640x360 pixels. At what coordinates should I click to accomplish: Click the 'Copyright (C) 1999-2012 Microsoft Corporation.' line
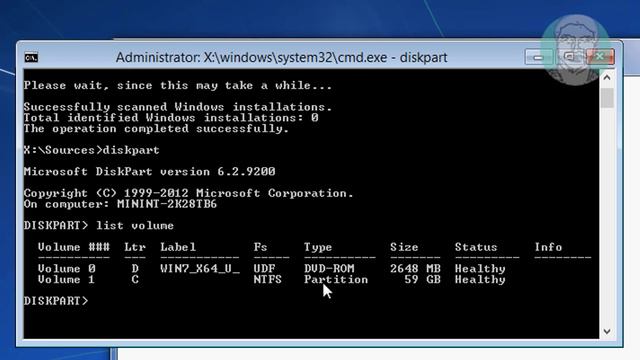(188, 193)
